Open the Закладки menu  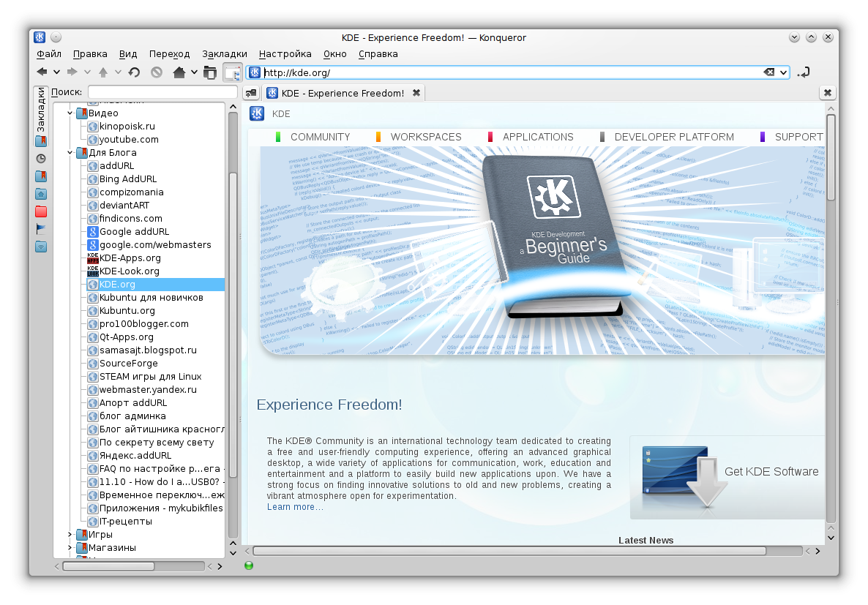point(224,53)
